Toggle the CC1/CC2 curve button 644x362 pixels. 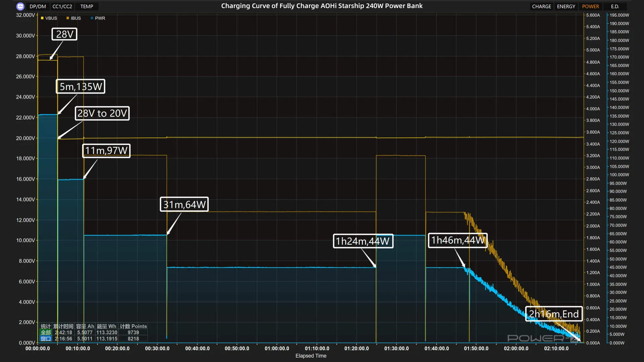click(62, 6)
